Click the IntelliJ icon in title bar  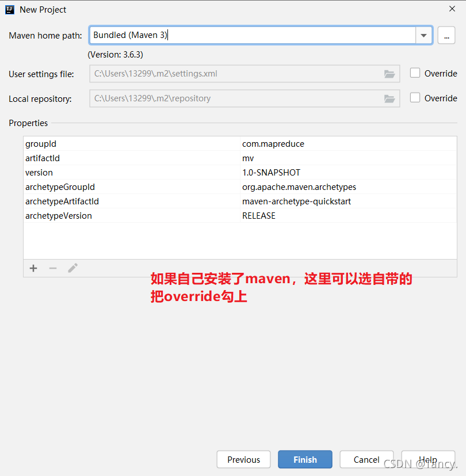click(x=10, y=10)
